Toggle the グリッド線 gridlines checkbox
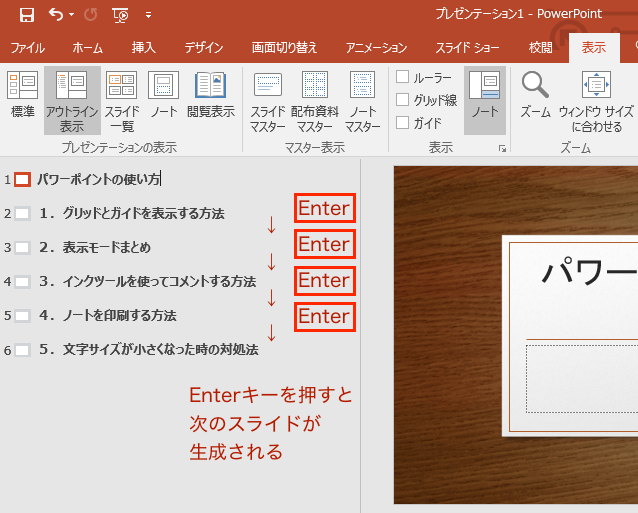638x513 pixels. [402, 100]
